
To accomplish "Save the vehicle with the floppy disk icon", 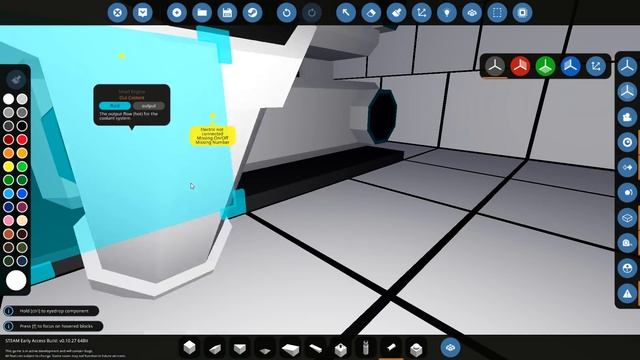I will (x=227, y=13).
